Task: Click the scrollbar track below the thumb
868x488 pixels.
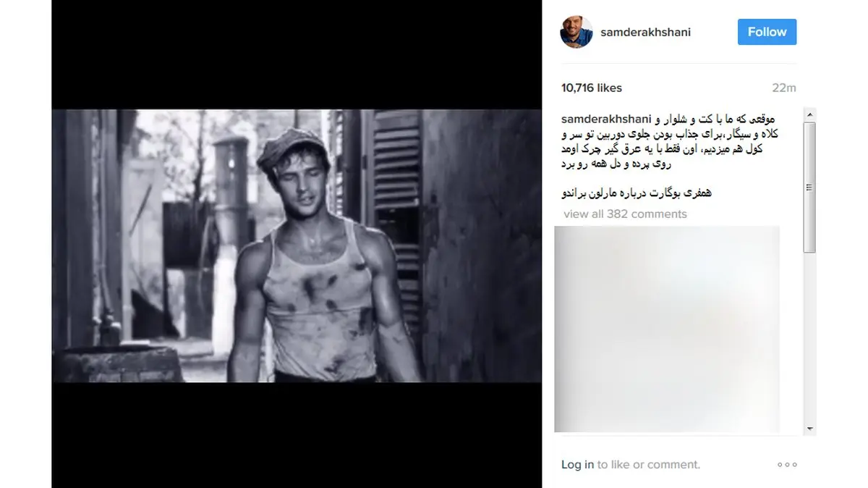Action: coord(810,337)
